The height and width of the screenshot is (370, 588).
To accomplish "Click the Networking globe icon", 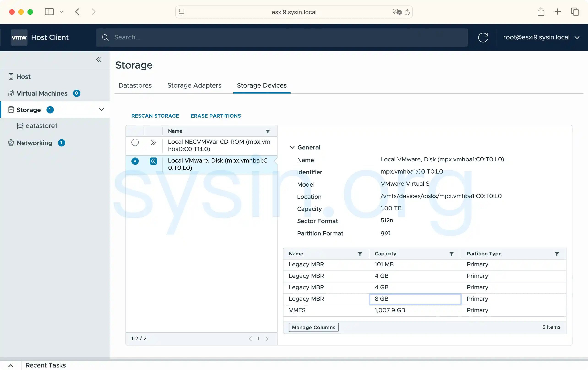I will pos(11,143).
